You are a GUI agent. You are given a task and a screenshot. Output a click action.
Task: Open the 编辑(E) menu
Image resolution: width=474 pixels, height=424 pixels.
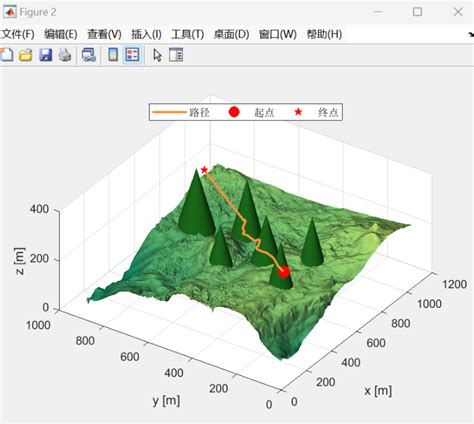pyautogui.click(x=61, y=34)
